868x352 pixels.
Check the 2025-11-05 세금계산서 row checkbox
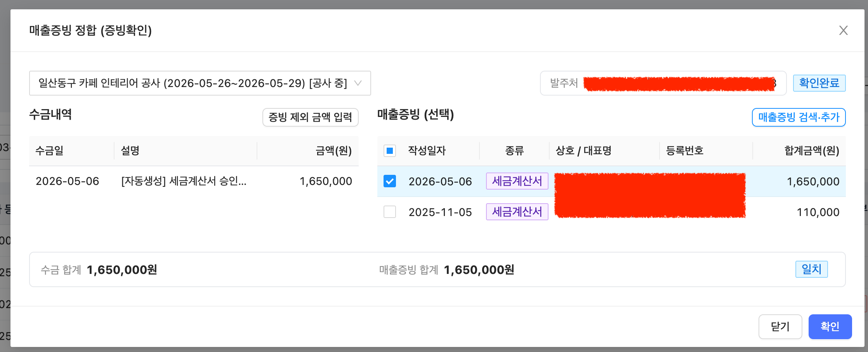pos(390,212)
